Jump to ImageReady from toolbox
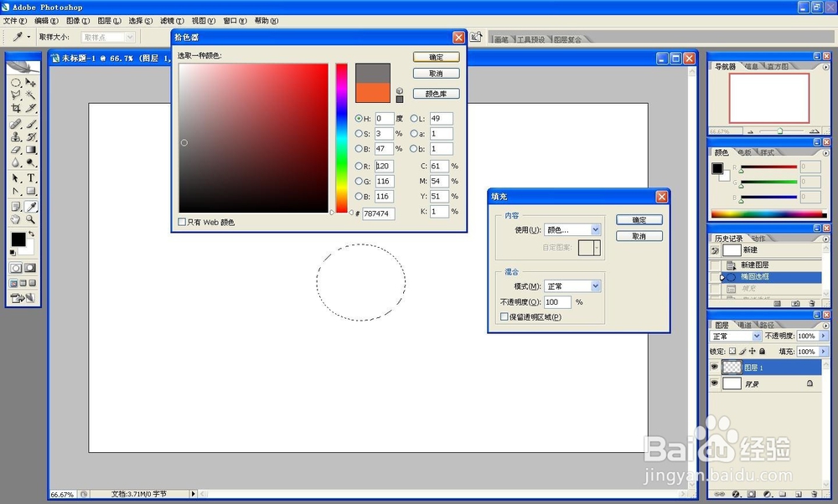This screenshot has width=838, height=504. [23, 298]
